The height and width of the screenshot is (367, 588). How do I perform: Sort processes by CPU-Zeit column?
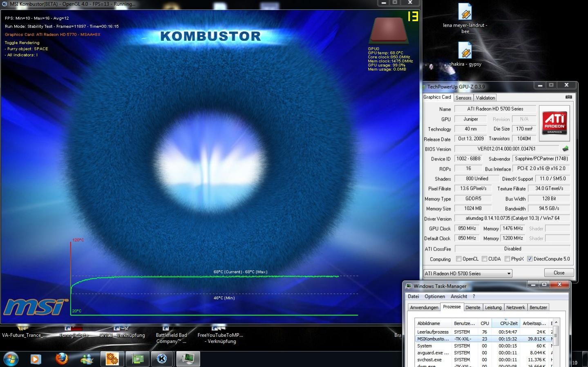point(505,323)
